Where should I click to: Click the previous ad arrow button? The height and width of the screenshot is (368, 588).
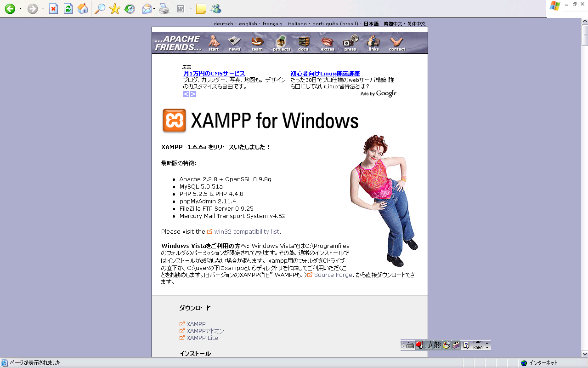186,94
